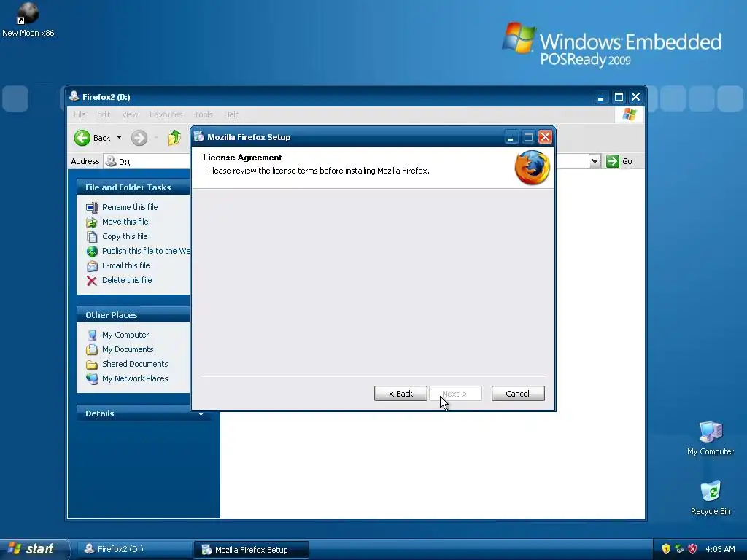Open the Favorites menu in Explorer
This screenshot has height=560, width=747.
tap(166, 114)
